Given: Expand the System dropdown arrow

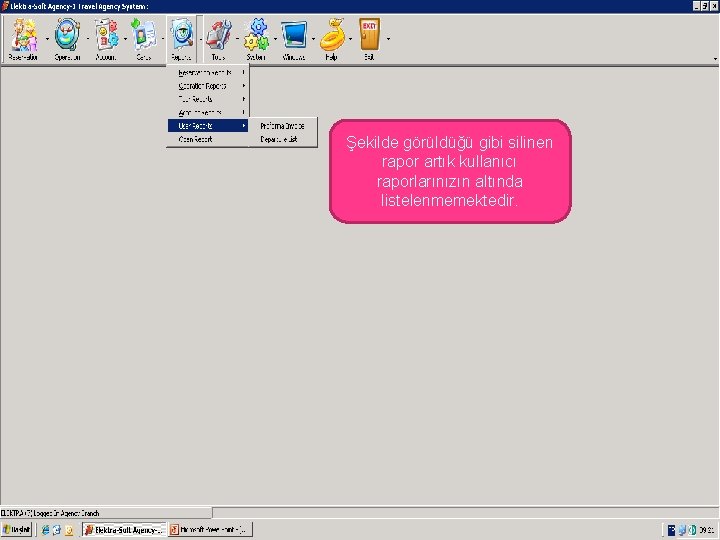Looking at the screenshot, I should click(x=276, y=39).
